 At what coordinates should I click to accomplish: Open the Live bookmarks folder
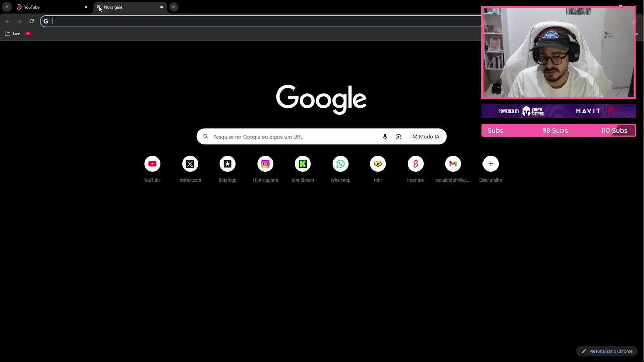coord(12,34)
